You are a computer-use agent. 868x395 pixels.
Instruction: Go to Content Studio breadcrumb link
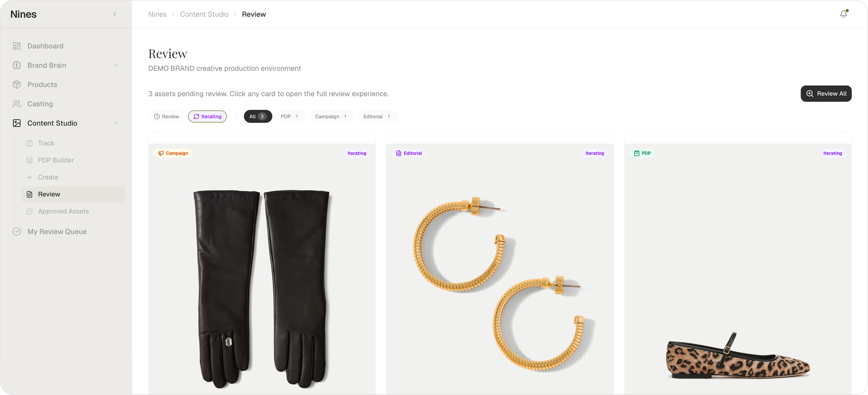pyautogui.click(x=204, y=14)
